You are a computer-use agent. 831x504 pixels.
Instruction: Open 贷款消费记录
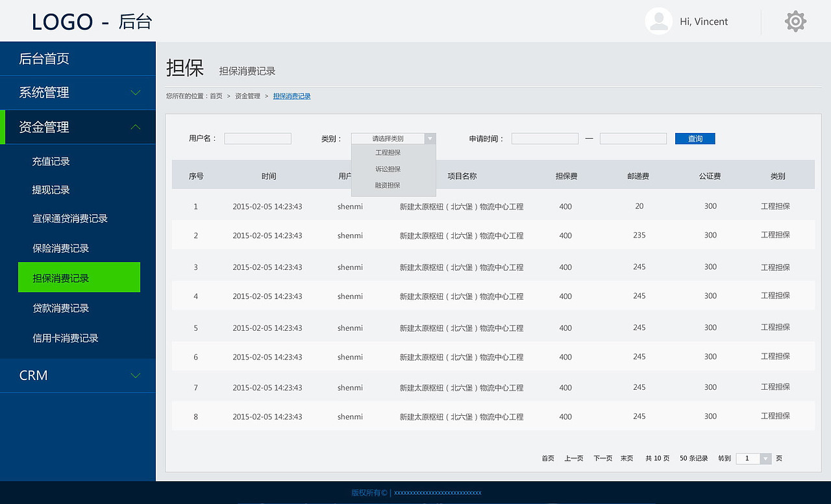pos(60,308)
